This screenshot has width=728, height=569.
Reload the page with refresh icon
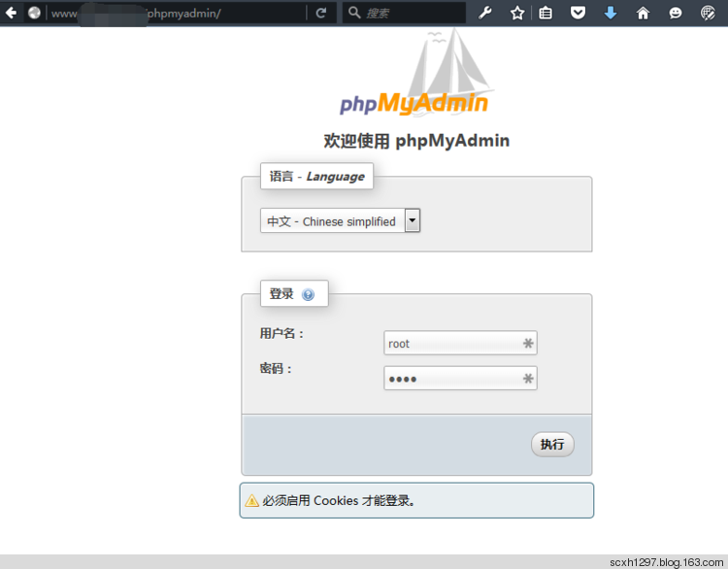[321, 13]
